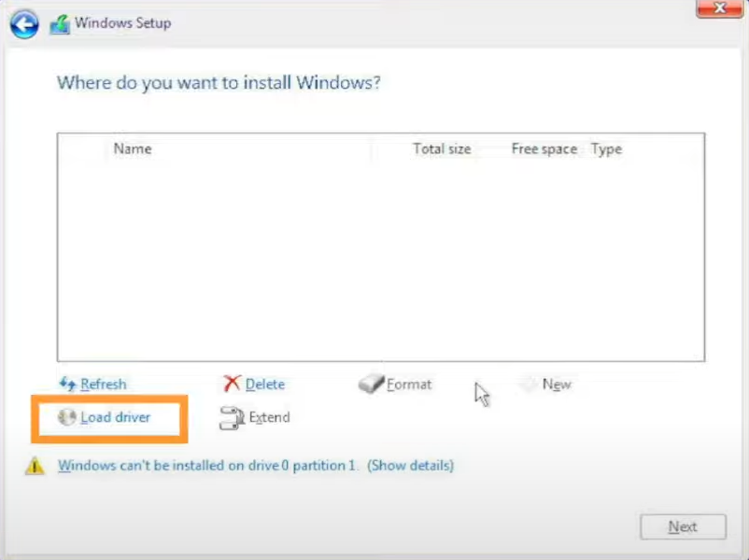This screenshot has width=749, height=560.
Task: Click the Load driver disc icon
Action: (67, 417)
